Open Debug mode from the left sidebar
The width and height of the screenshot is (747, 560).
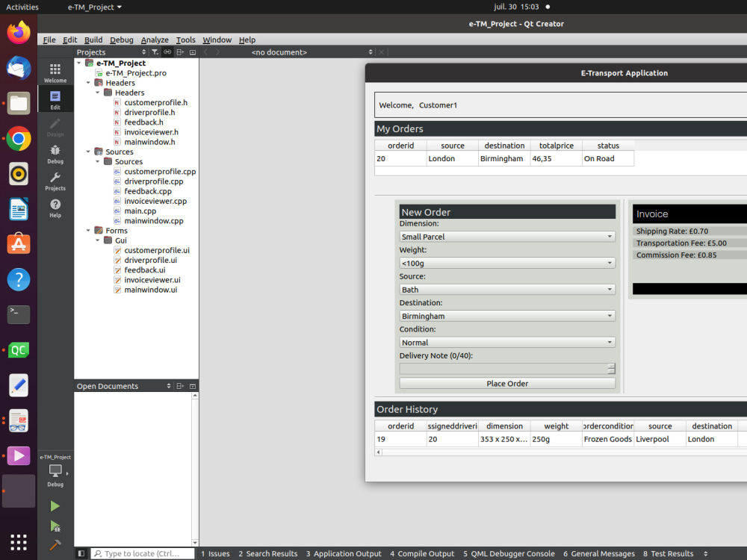(x=55, y=153)
